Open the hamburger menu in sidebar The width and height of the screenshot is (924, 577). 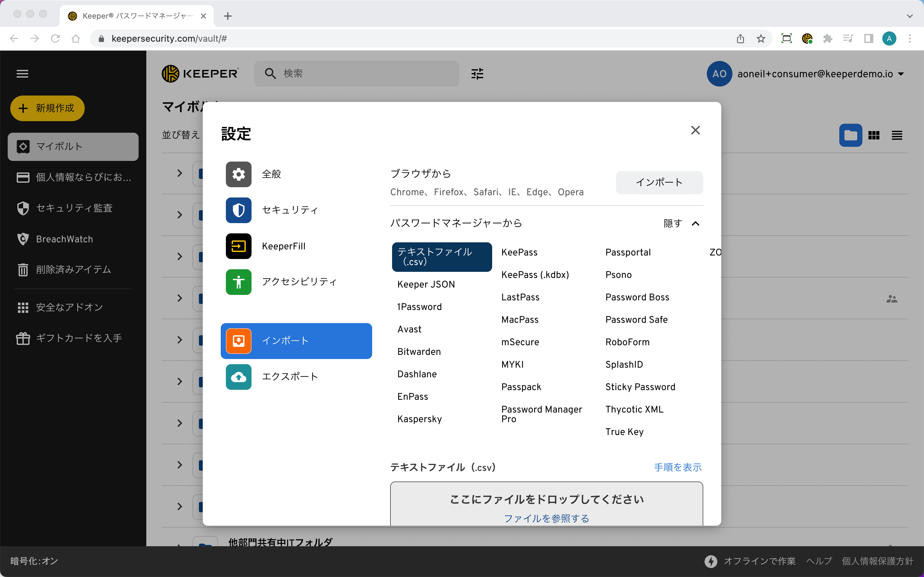[22, 74]
